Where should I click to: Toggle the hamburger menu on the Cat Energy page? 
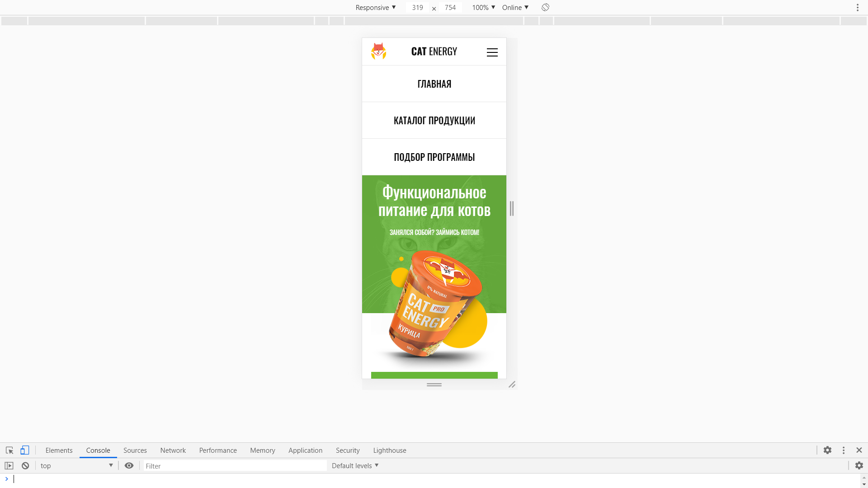492,52
